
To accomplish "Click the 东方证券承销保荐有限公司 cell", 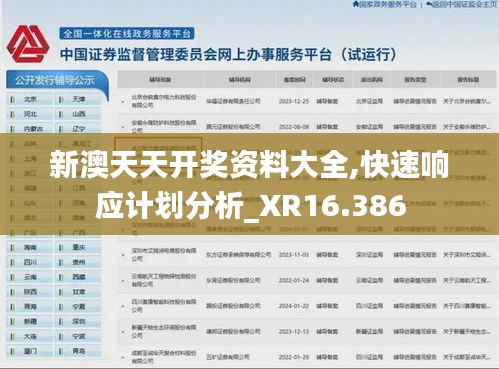I will coord(238,255).
